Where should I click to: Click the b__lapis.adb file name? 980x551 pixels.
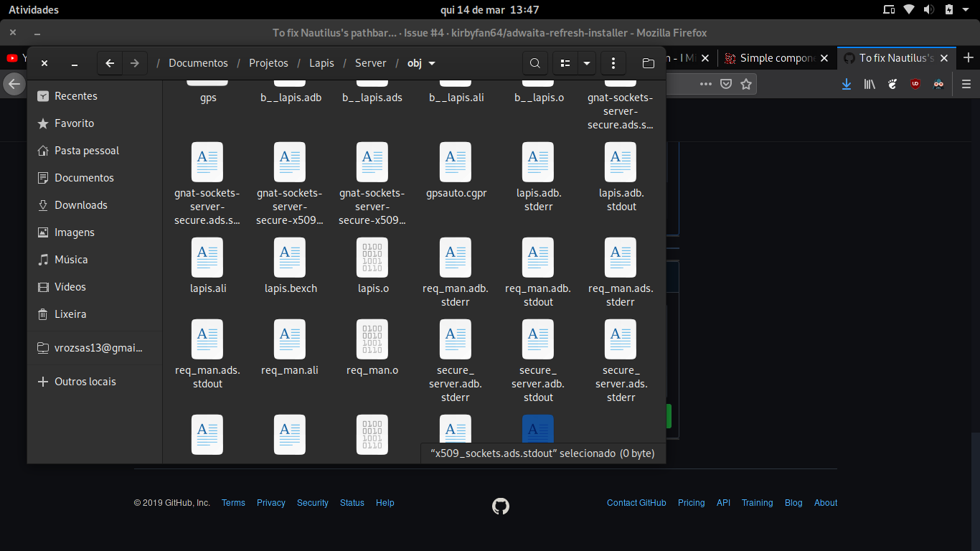(x=291, y=98)
